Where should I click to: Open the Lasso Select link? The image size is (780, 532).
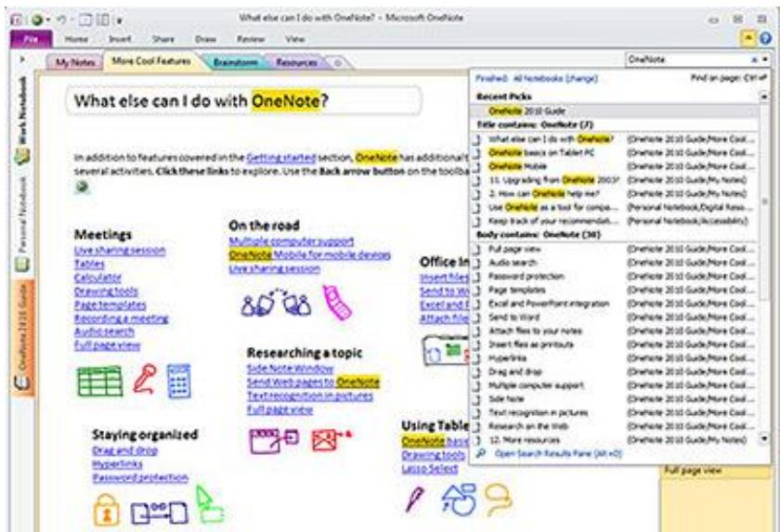coord(430,468)
